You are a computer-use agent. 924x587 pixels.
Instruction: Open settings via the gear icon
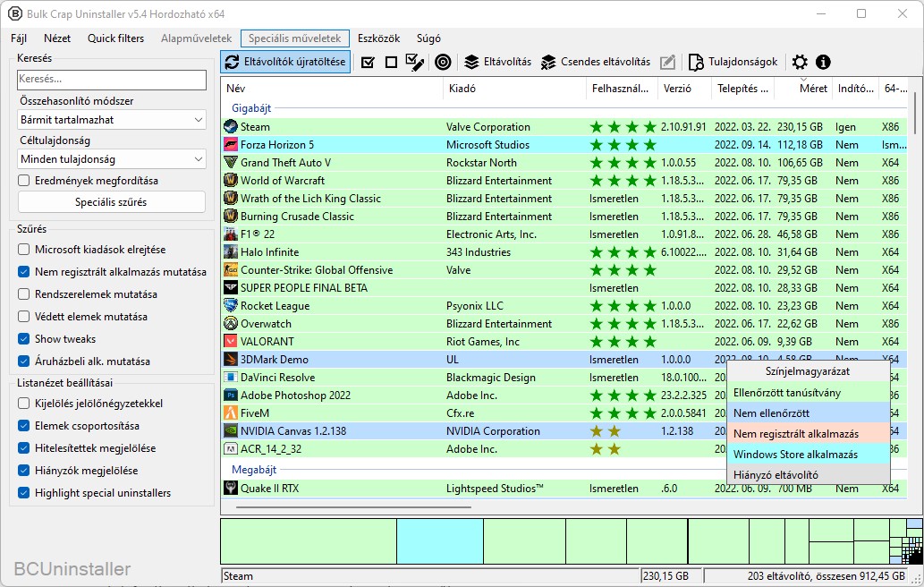coord(800,63)
